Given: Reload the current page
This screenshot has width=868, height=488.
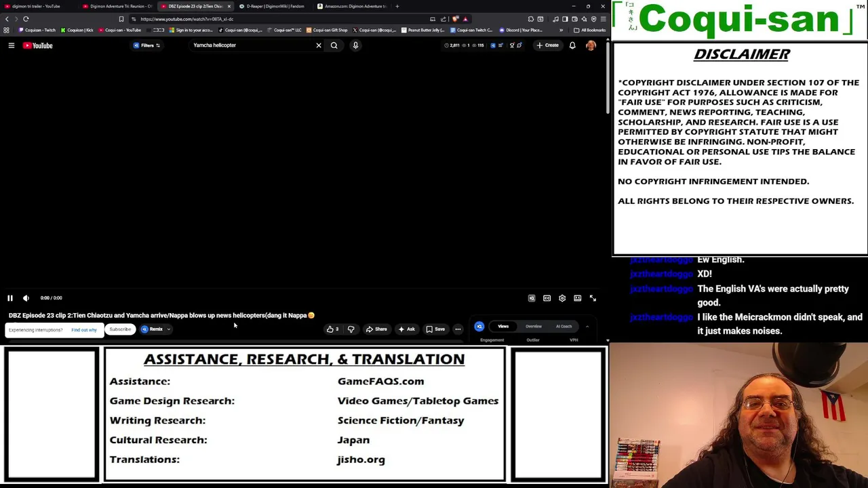Looking at the screenshot, I should (26, 19).
